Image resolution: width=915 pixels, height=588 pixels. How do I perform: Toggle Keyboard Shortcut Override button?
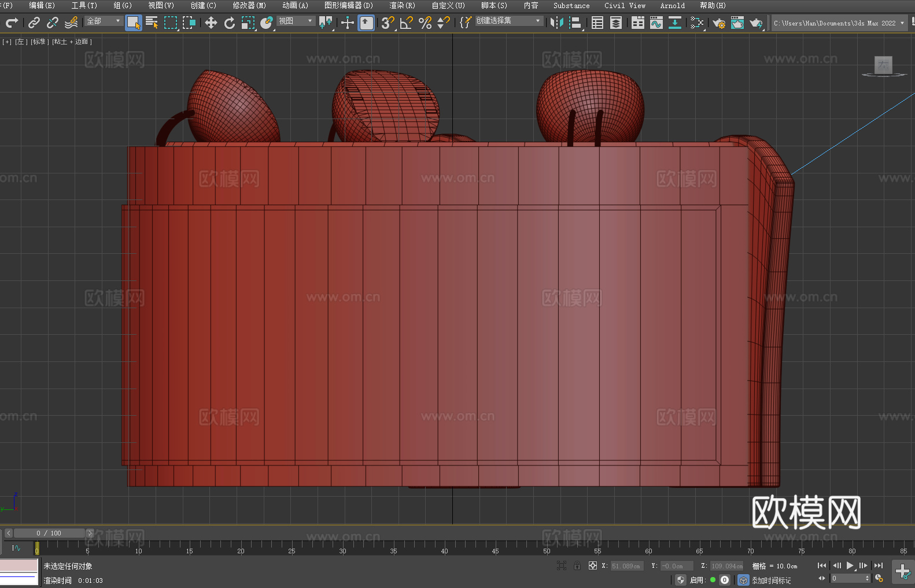point(366,23)
